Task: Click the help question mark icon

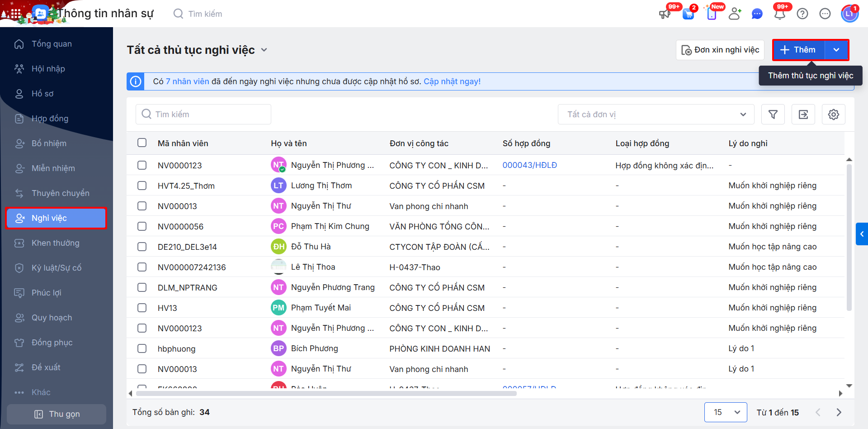Action: [x=802, y=14]
